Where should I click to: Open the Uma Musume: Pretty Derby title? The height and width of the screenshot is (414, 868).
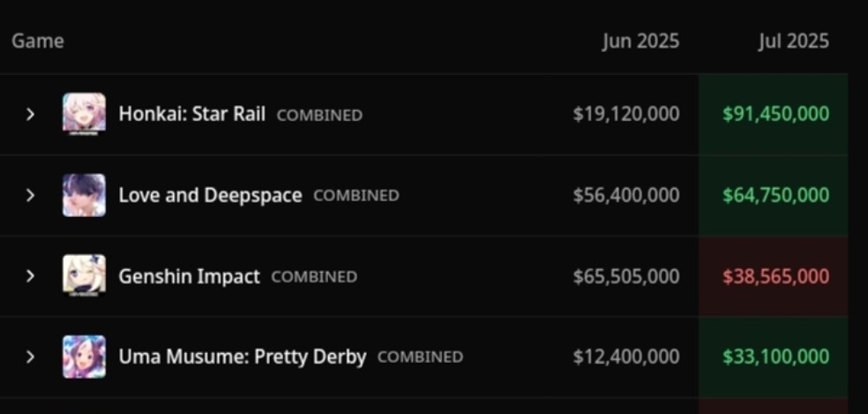tap(243, 357)
